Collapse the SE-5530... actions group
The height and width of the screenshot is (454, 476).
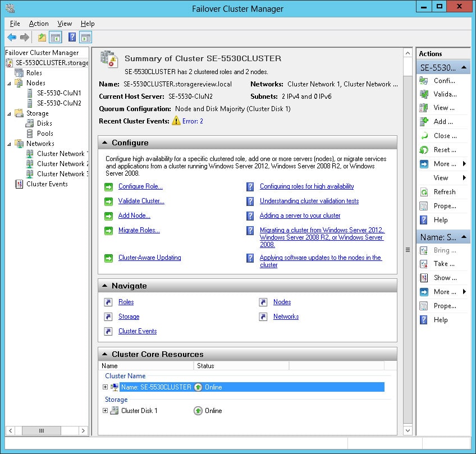pos(464,67)
